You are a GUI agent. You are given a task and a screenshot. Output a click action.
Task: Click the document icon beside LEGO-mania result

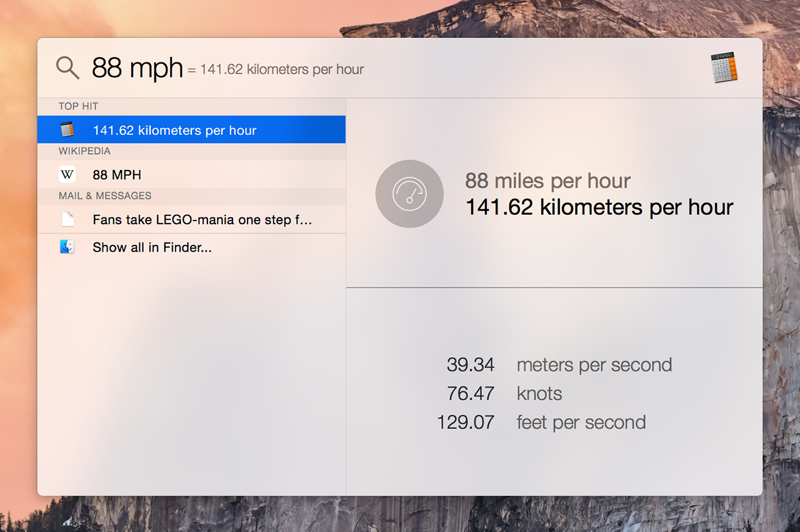tap(67, 220)
